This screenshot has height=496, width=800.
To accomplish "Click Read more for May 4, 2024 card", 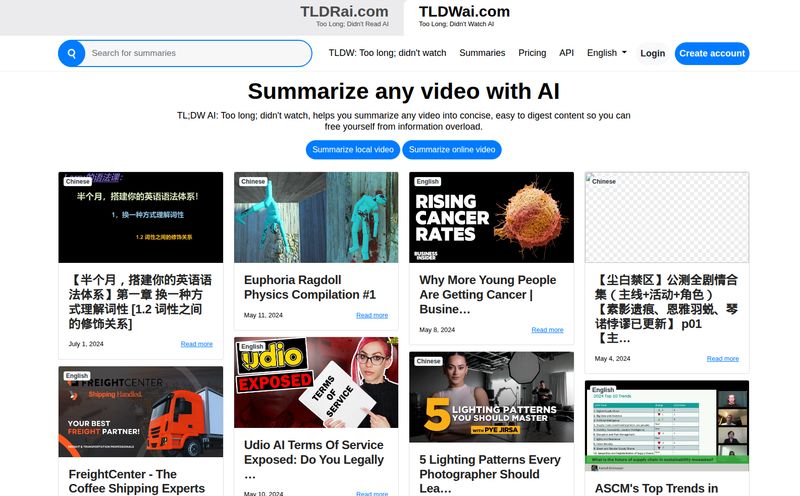I will coord(722,359).
